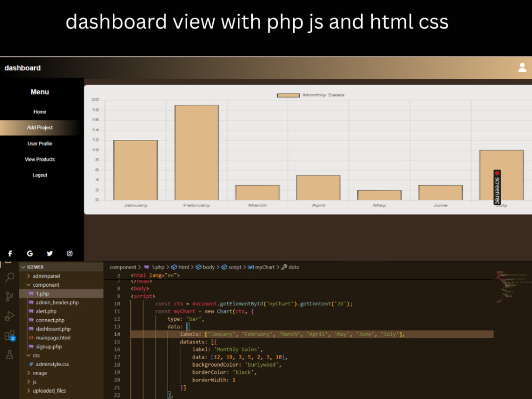Click the July bar in chart
Viewport: 532px width, 399px height.
pos(501,175)
